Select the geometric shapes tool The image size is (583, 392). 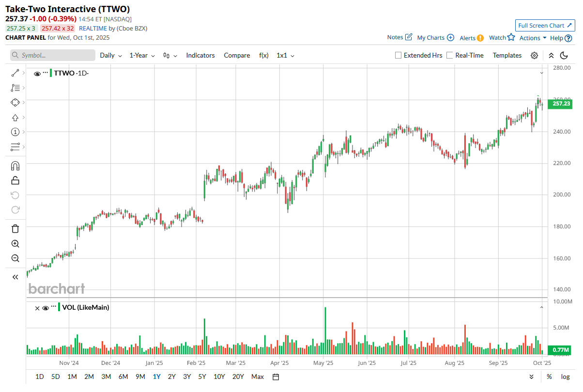15,103
